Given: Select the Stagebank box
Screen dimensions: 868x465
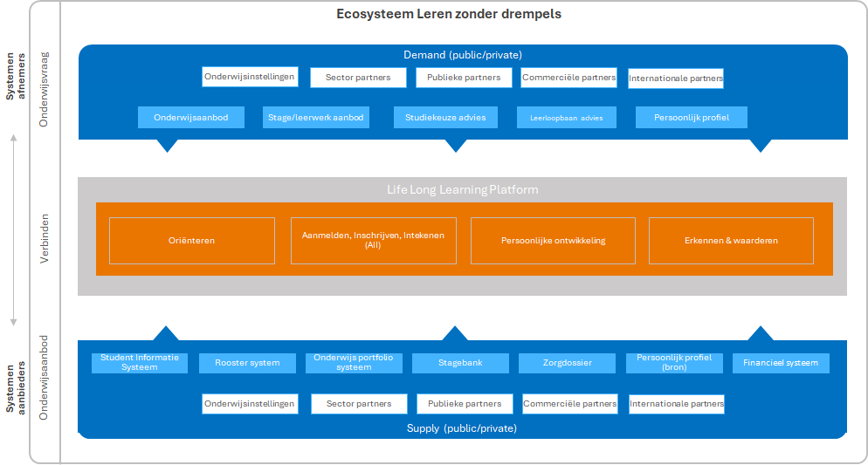Looking at the screenshot, I should pyautogui.click(x=460, y=363).
